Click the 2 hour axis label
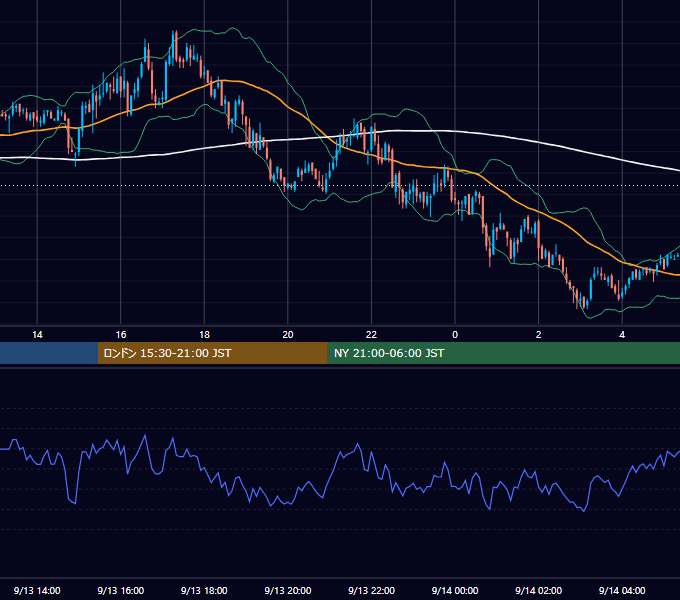 [x=539, y=335]
